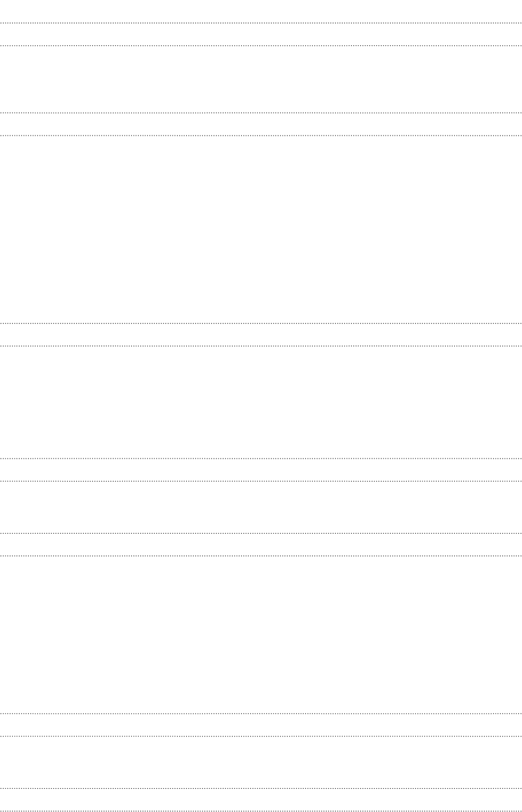Click blank area between the last two line pairs
This screenshot has width=522, height=812.
click(261, 762)
